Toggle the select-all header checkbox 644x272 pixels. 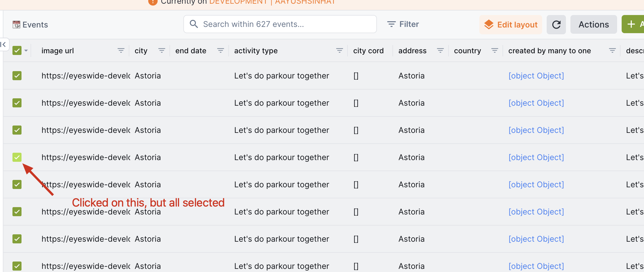coord(17,51)
